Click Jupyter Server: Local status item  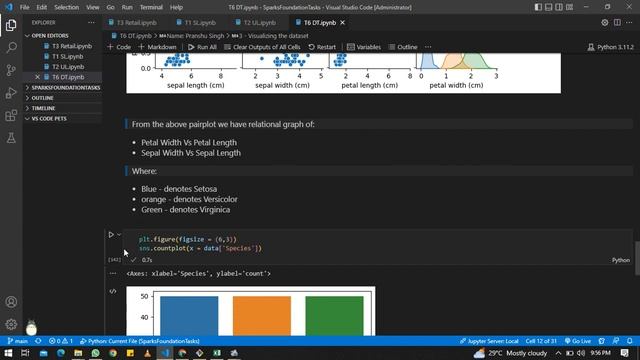[489, 341]
